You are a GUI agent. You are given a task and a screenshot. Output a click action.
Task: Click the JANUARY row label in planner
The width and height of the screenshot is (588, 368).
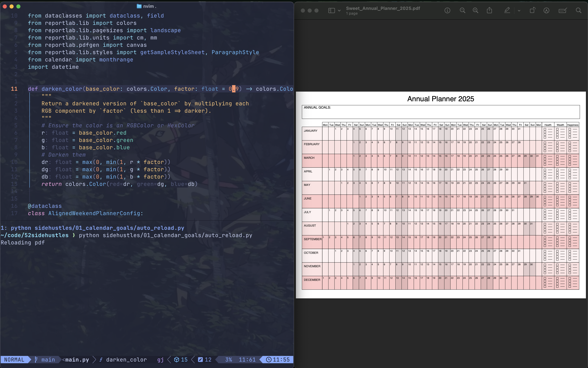click(311, 131)
